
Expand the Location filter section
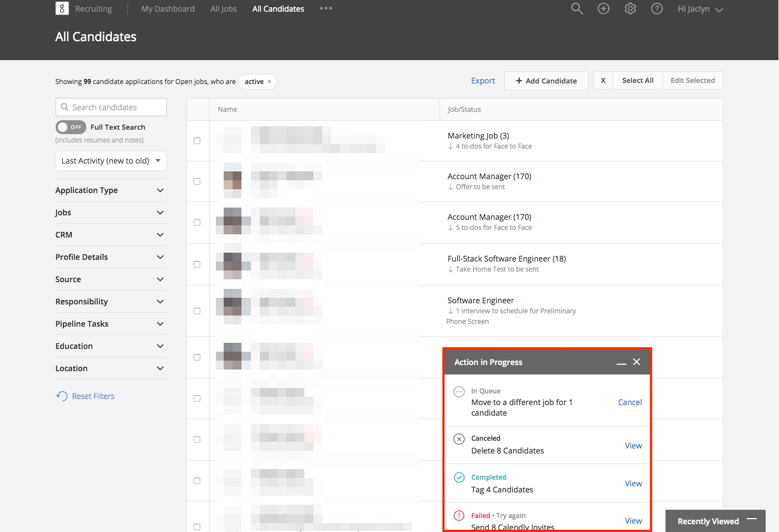[x=111, y=368]
